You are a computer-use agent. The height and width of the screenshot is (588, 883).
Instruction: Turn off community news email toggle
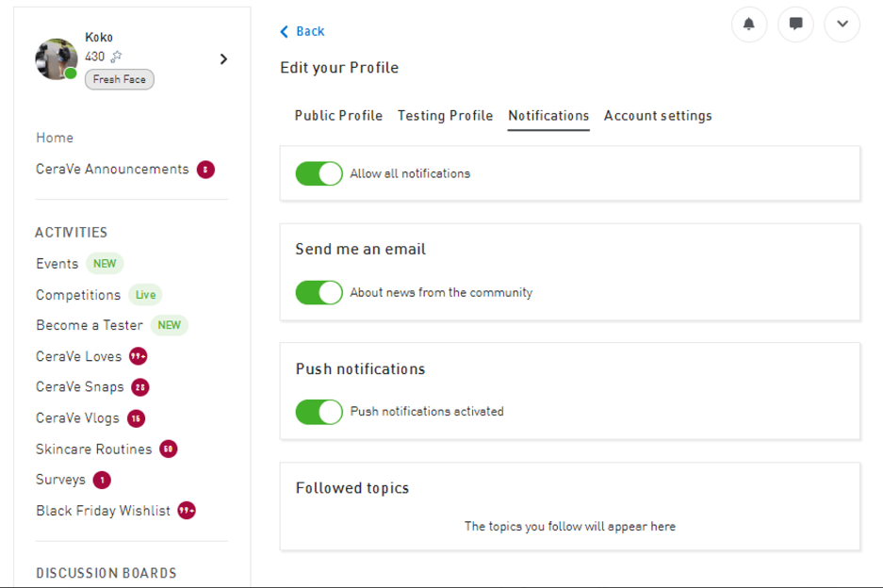click(x=319, y=292)
